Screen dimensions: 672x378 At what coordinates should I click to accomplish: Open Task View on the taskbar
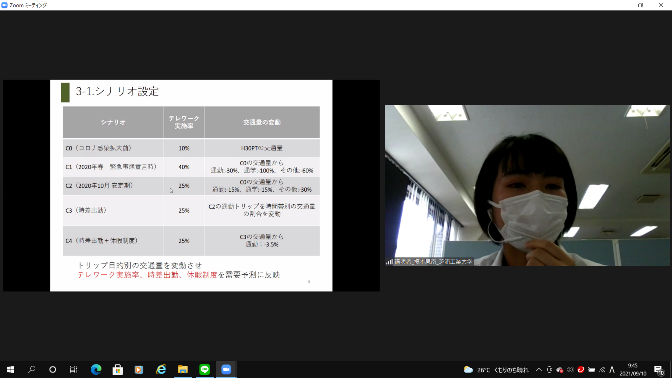[74, 369]
